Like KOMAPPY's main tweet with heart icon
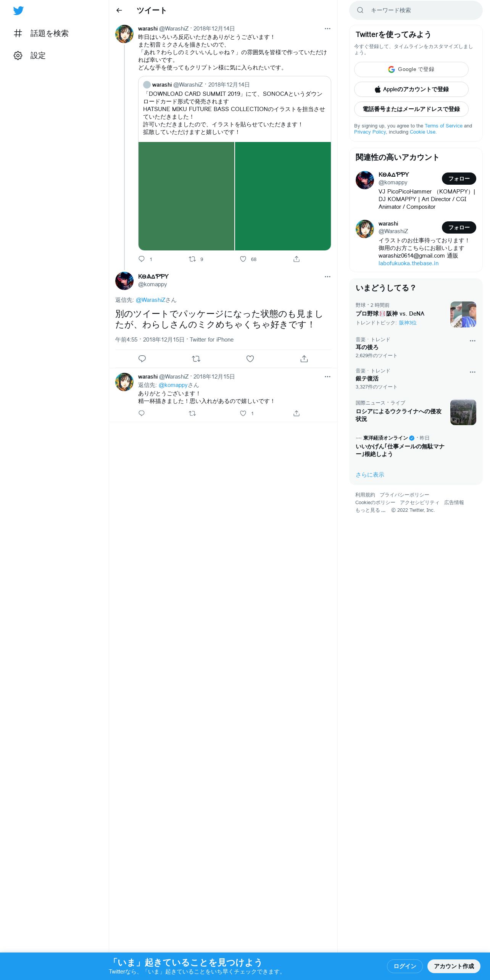The width and height of the screenshot is (490, 980). [250, 359]
